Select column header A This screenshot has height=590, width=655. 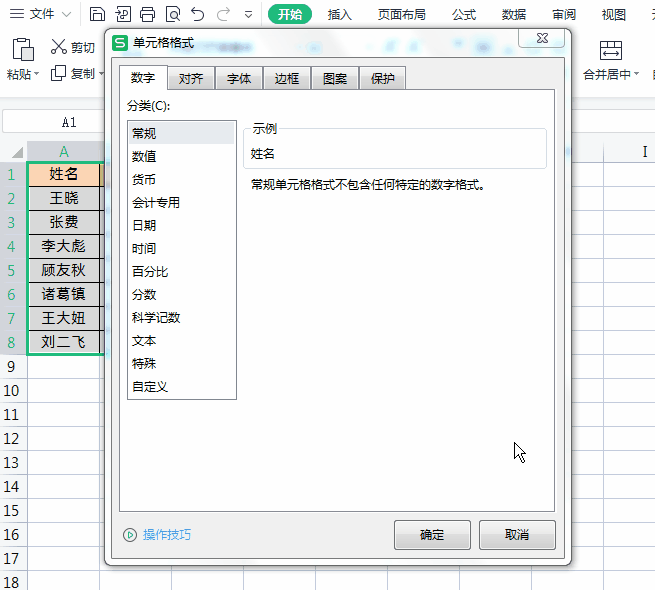tap(64, 151)
